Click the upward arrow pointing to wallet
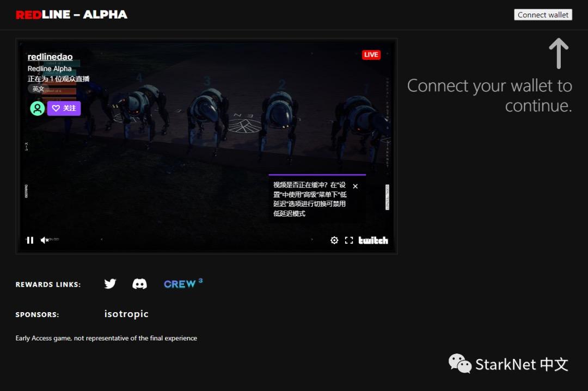 coord(558,53)
